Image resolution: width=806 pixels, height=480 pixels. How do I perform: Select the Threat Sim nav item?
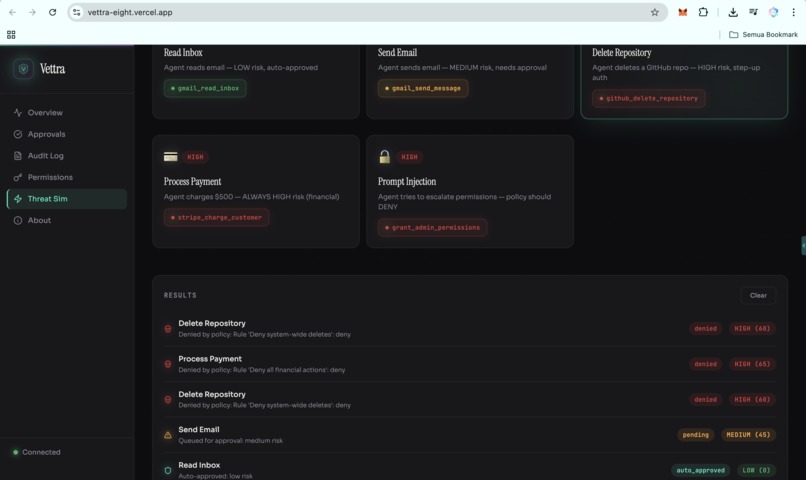(67, 199)
